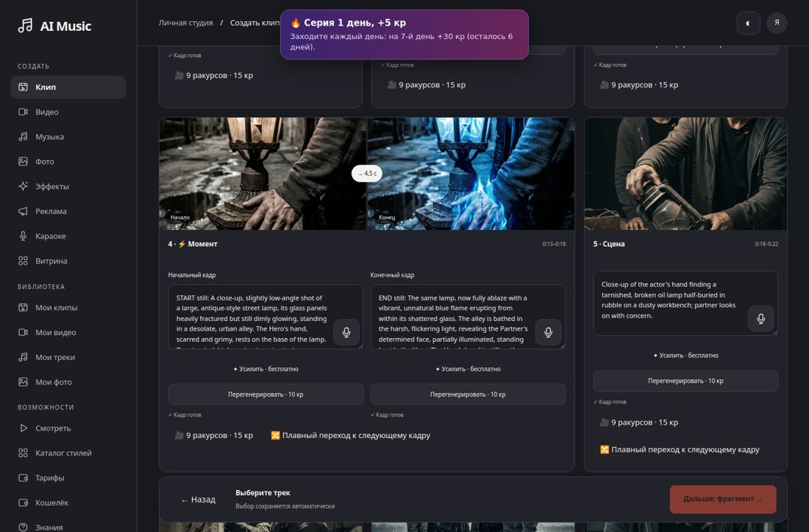Click the Кошелёк icon in sidebar
The image size is (809, 532).
(x=24, y=503)
